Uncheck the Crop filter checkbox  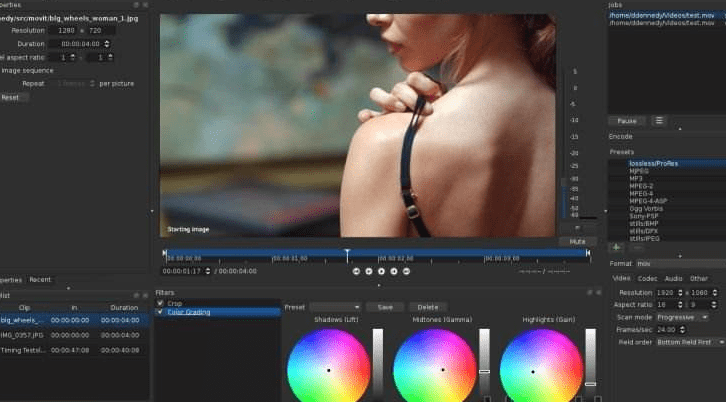[160, 303]
